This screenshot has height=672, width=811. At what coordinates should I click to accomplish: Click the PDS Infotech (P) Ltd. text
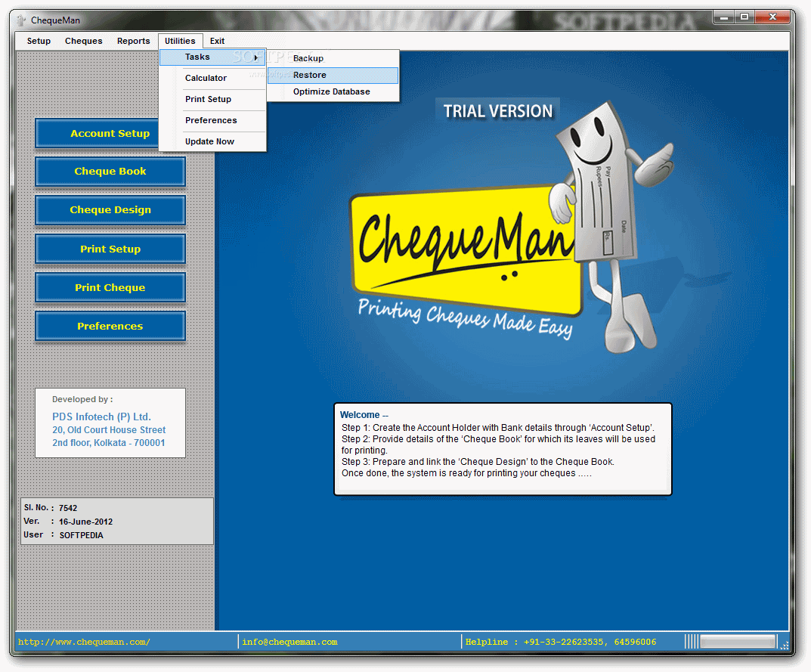pos(101,417)
